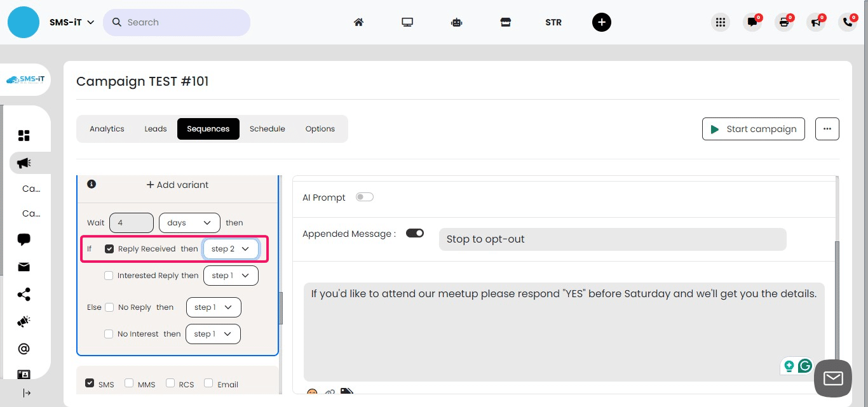The width and height of the screenshot is (868, 407).
Task: Open the Home icon in top navigation
Action: point(358,22)
